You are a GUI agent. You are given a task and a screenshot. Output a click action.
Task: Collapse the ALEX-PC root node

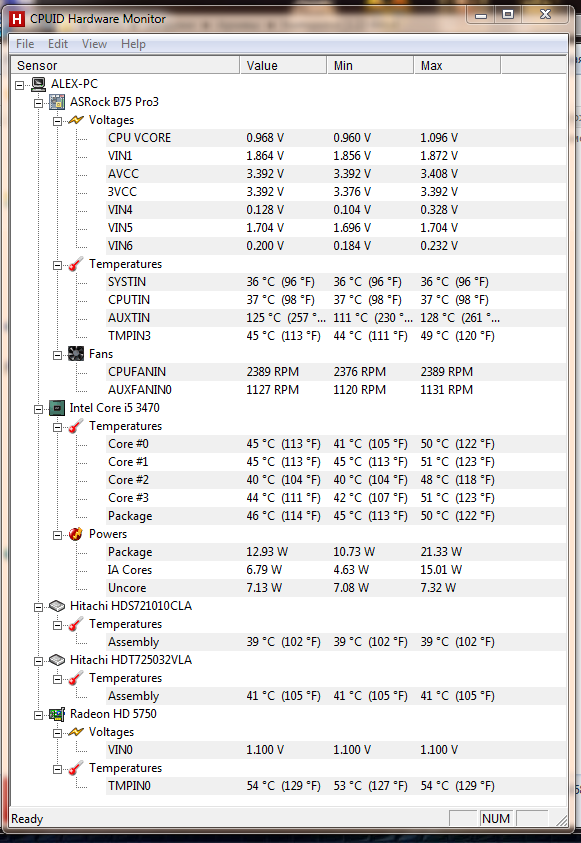point(19,84)
